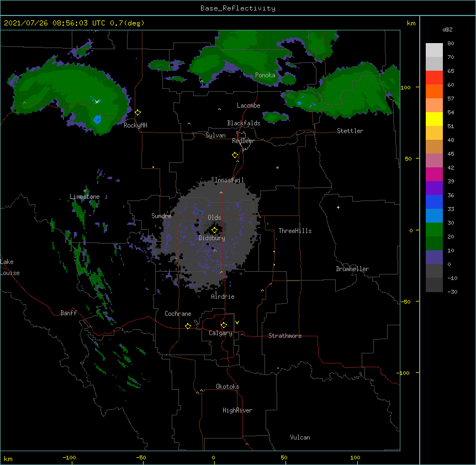The width and height of the screenshot is (476, 465).
Task: Click the Airdrie city label
Action: point(223,297)
